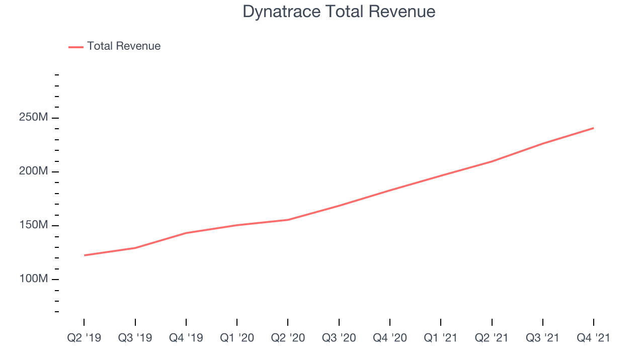The width and height of the screenshot is (644, 362).
Task: Click the Q4 '19 axis label
Action: tap(186, 338)
